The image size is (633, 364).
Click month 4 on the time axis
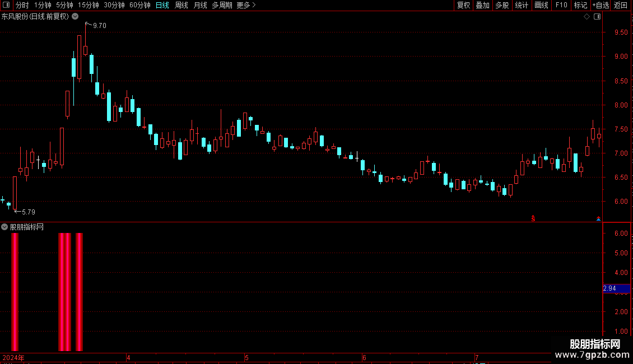click(x=128, y=357)
